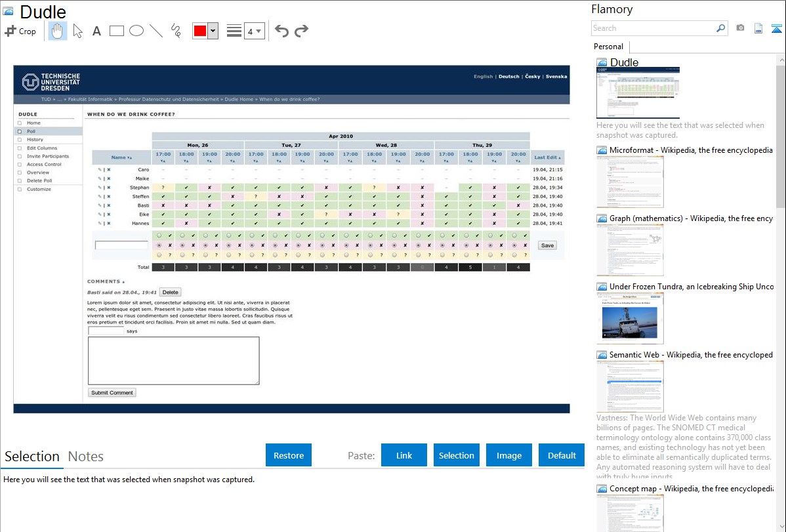
Task: Click the comment text area
Action: 173,361
